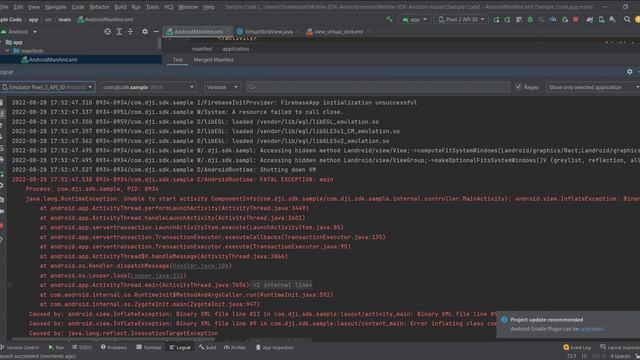Click the Logcat tool window button
The height and width of the screenshot is (360, 640).
(x=180, y=348)
